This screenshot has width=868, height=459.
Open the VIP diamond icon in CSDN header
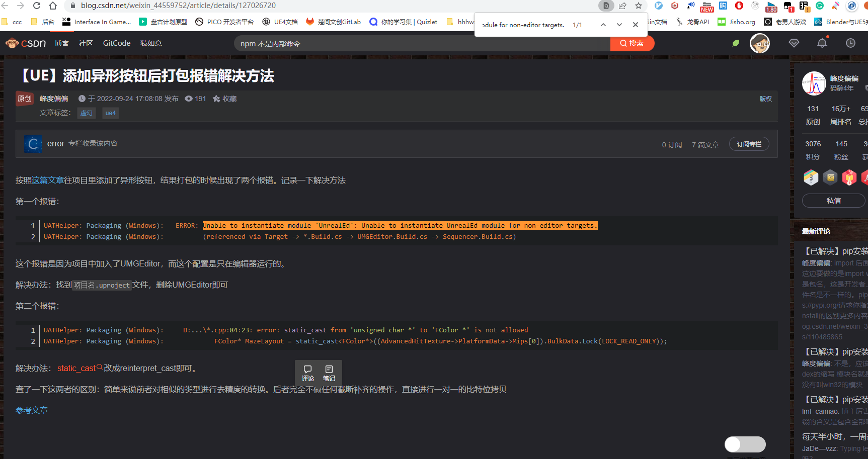(794, 43)
